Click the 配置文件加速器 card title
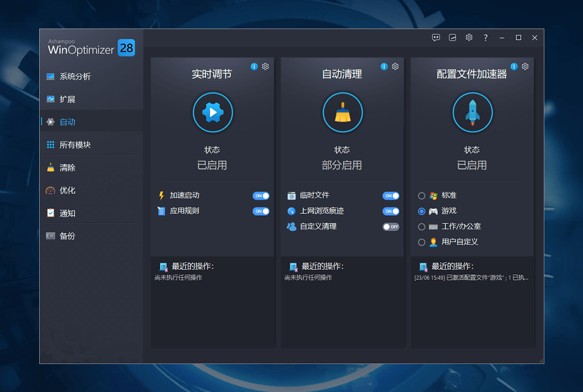 point(471,74)
